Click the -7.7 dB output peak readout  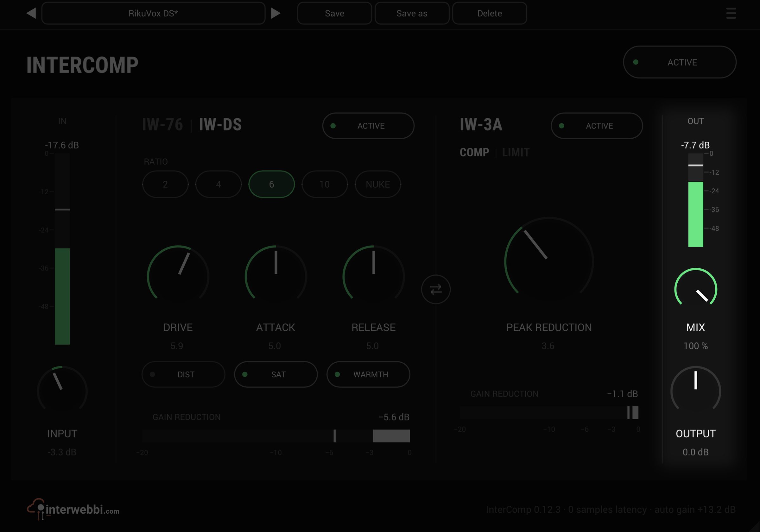(x=695, y=145)
